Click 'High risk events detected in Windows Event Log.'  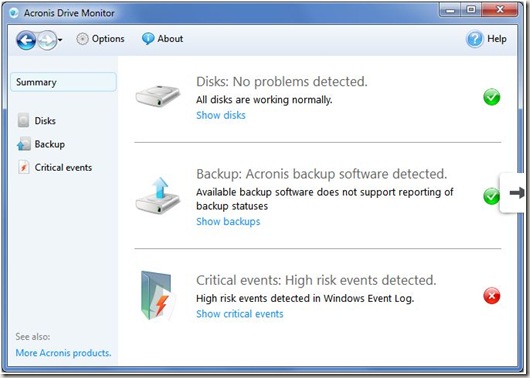[305, 298]
